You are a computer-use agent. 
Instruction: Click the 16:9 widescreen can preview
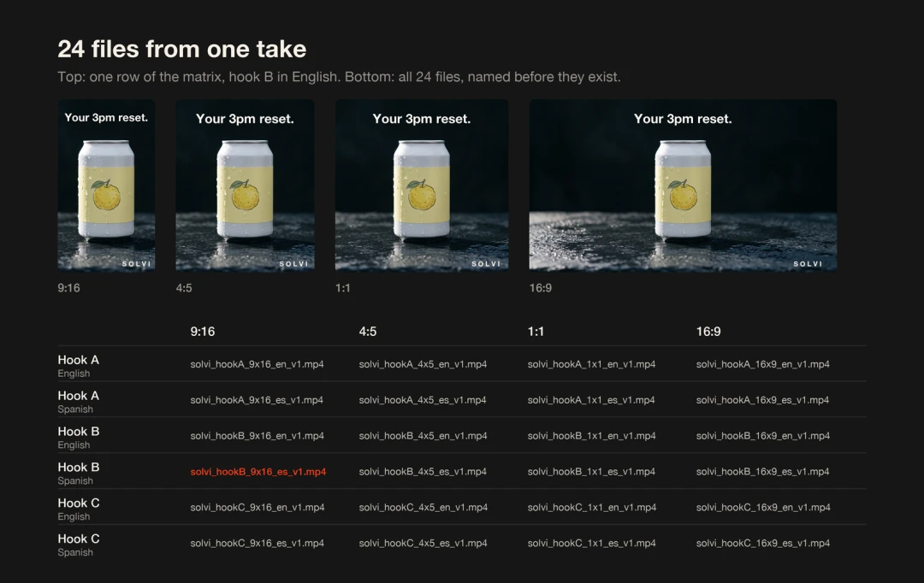tap(683, 185)
